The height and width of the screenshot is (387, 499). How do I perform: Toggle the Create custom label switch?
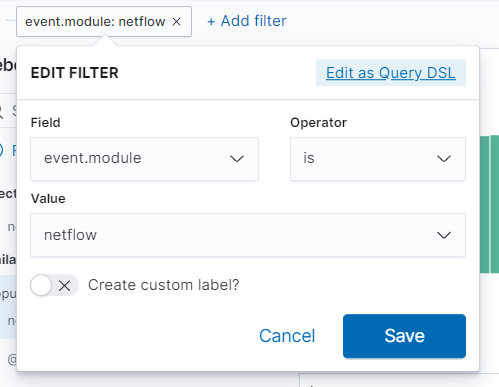(x=54, y=285)
